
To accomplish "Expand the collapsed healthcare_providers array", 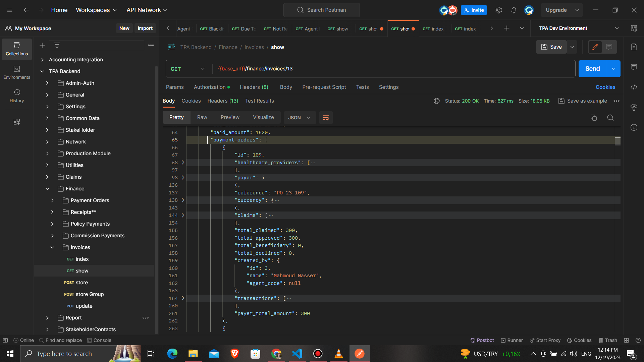I will tap(183, 163).
